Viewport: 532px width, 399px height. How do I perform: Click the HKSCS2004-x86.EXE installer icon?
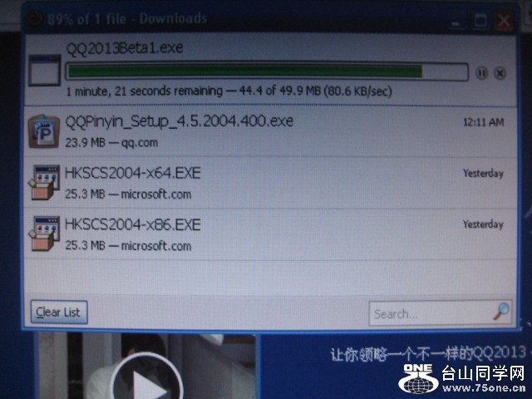44,234
